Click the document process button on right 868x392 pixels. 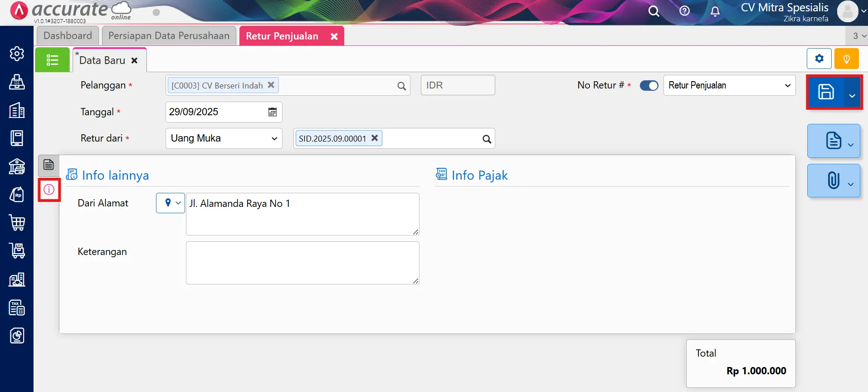(x=833, y=141)
